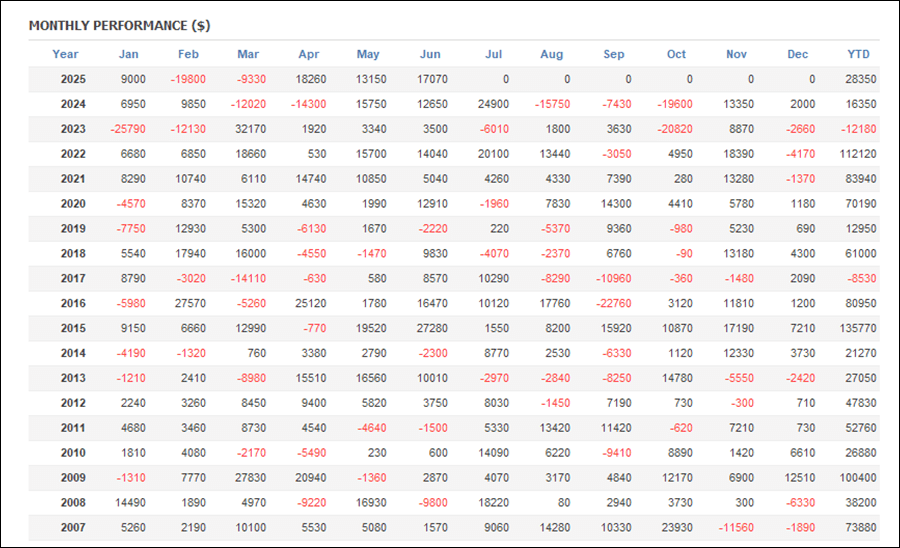Screen dimensions: 900x548
Task: Select the 2007 year row label
Action: tap(73, 527)
